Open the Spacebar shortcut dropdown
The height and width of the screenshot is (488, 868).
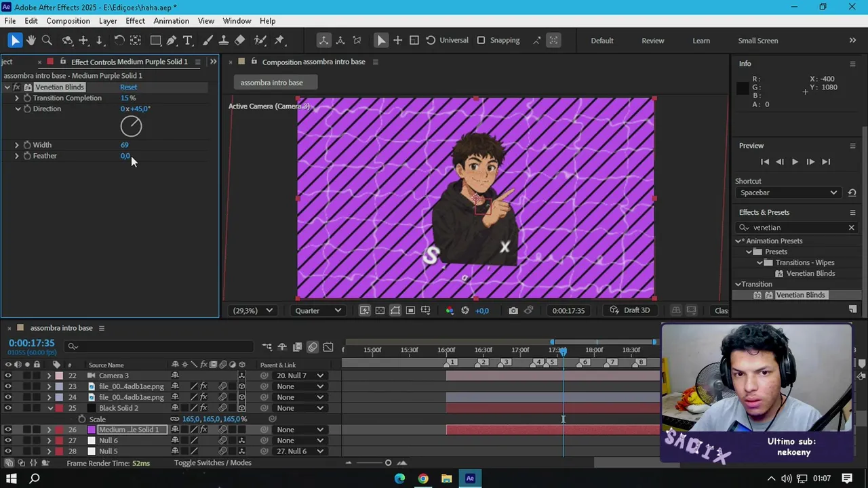point(789,193)
